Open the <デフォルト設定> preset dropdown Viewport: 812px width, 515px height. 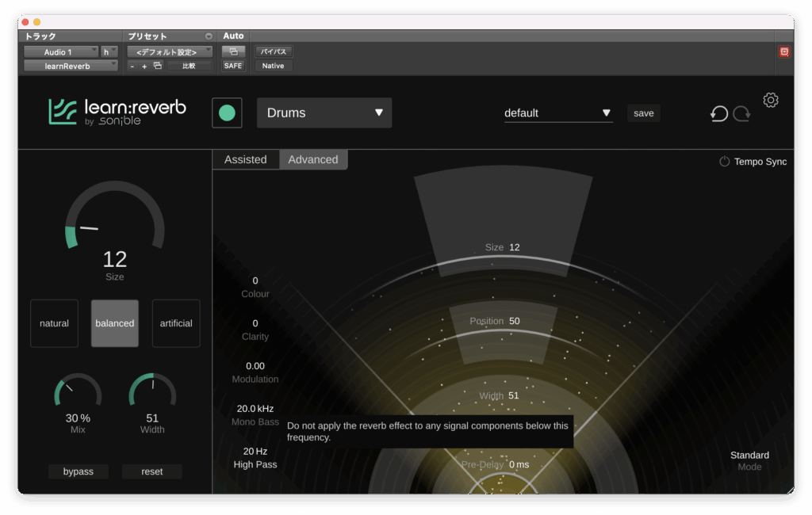tap(170, 51)
